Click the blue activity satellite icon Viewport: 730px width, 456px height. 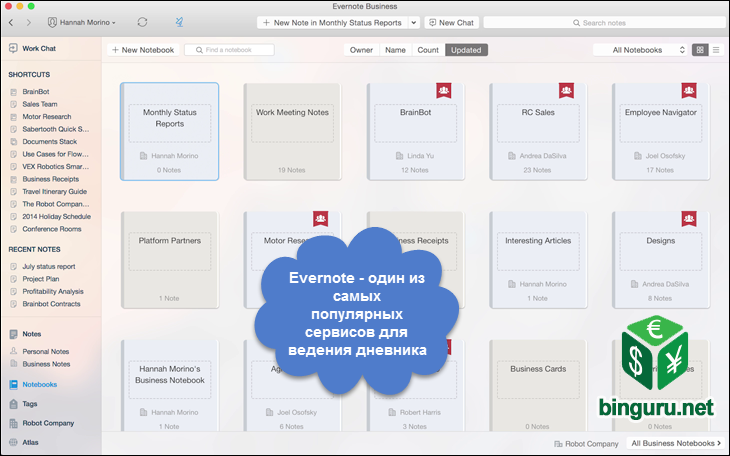click(x=179, y=22)
